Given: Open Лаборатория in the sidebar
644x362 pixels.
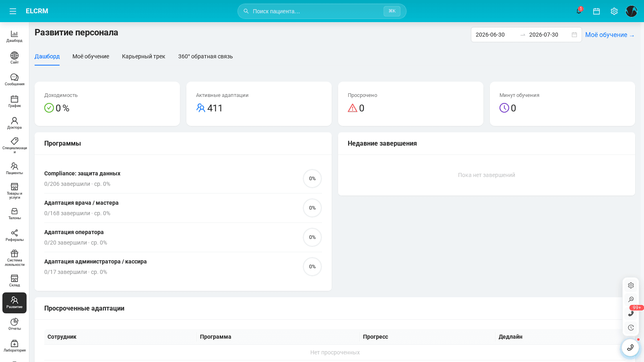Looking at the screenshot, I should tap(14, 346).
